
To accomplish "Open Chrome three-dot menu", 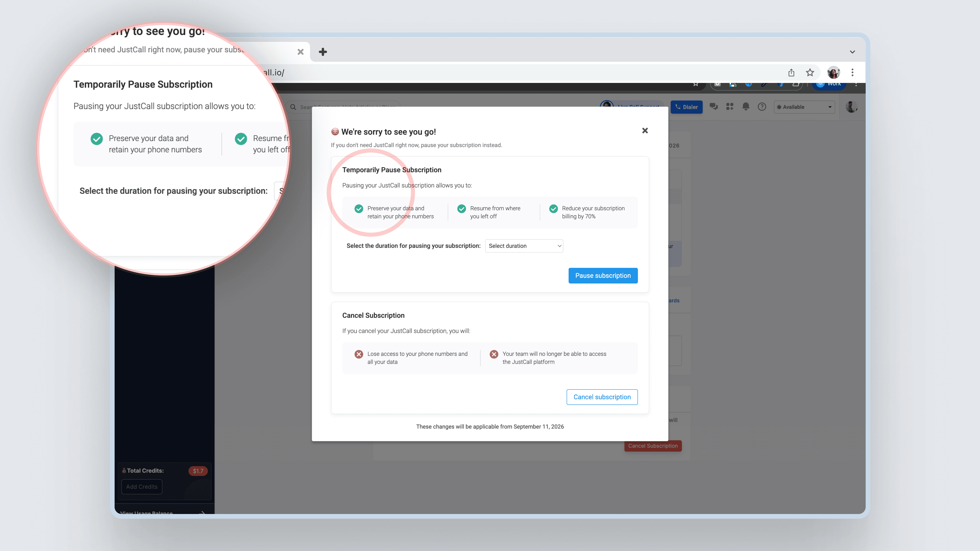I will tap(853, 72).
